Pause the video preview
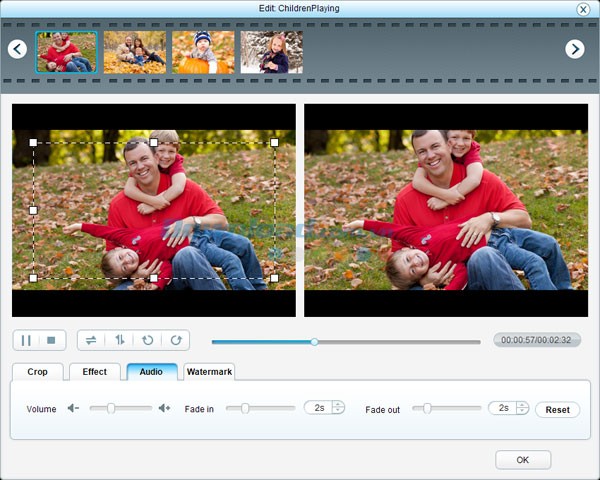The height and width of the screenshot is (480, 600). [x=26, y=340]
